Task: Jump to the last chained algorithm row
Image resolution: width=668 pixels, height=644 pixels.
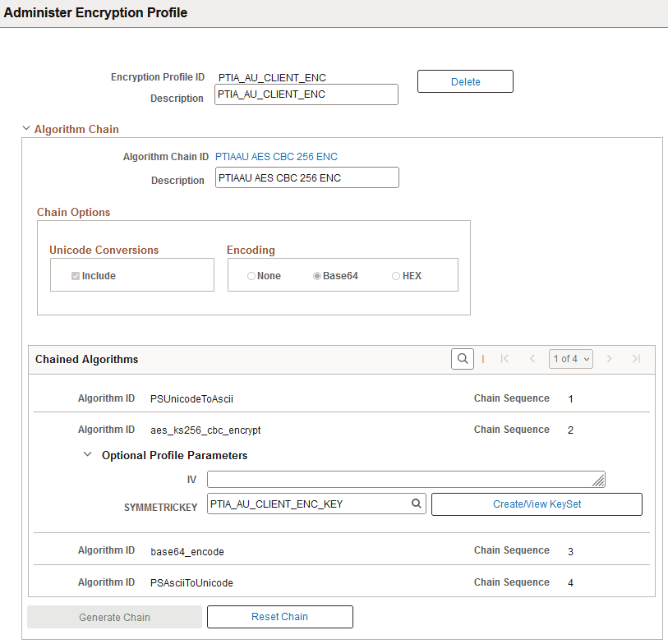Action: point(634,358)
